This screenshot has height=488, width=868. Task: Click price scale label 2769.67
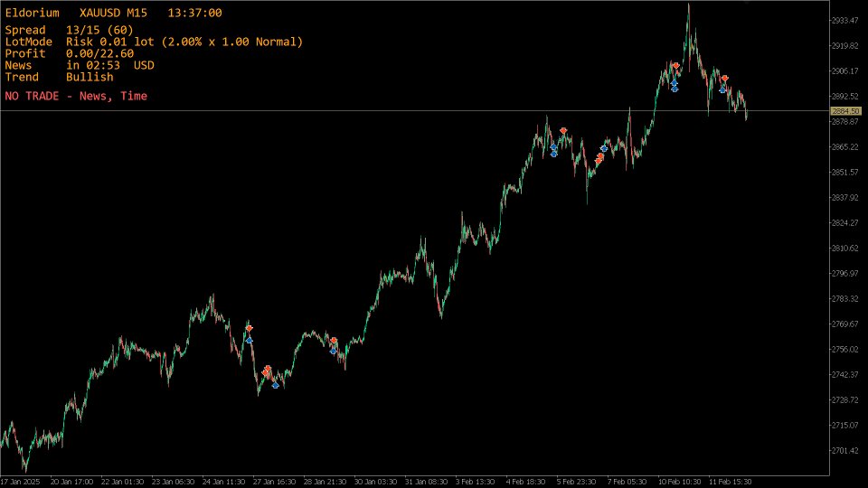tap(844, 324)
